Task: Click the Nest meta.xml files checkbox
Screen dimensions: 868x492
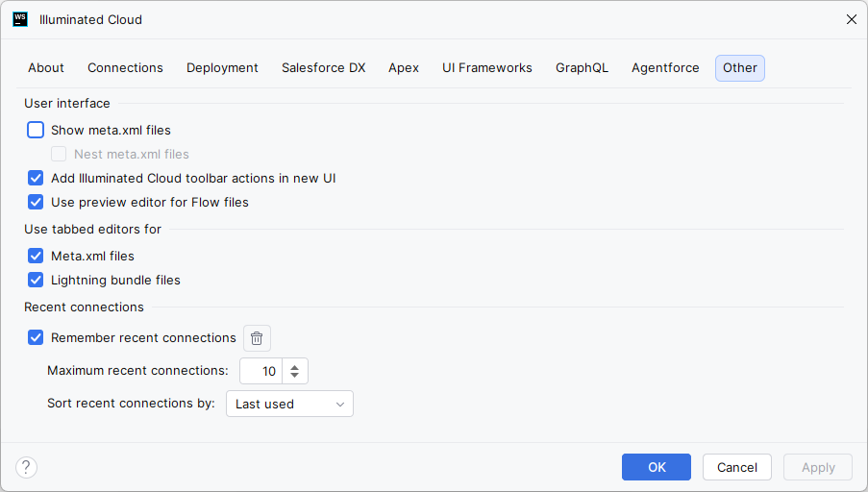Action: (59, 154)
